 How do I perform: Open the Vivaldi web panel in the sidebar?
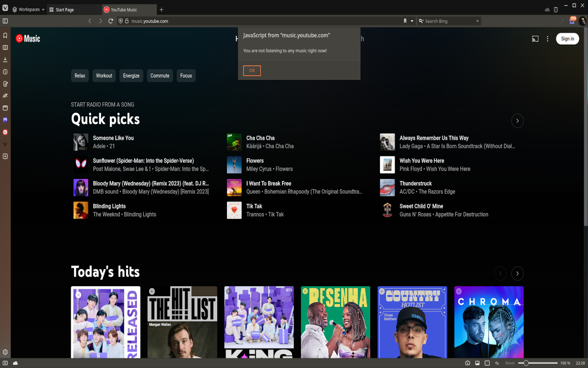5,132
